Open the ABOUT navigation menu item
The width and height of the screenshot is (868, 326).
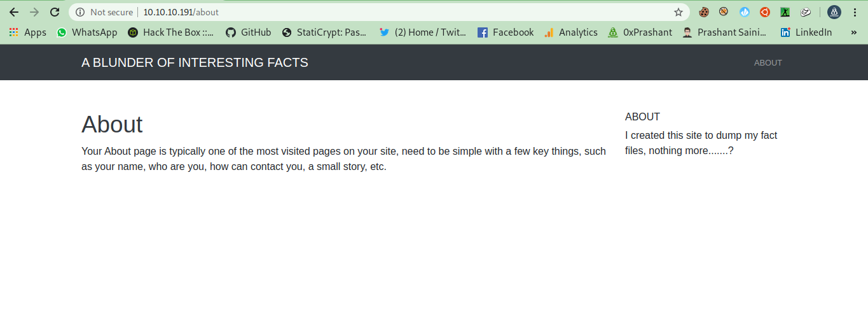[x=768, y=62]
